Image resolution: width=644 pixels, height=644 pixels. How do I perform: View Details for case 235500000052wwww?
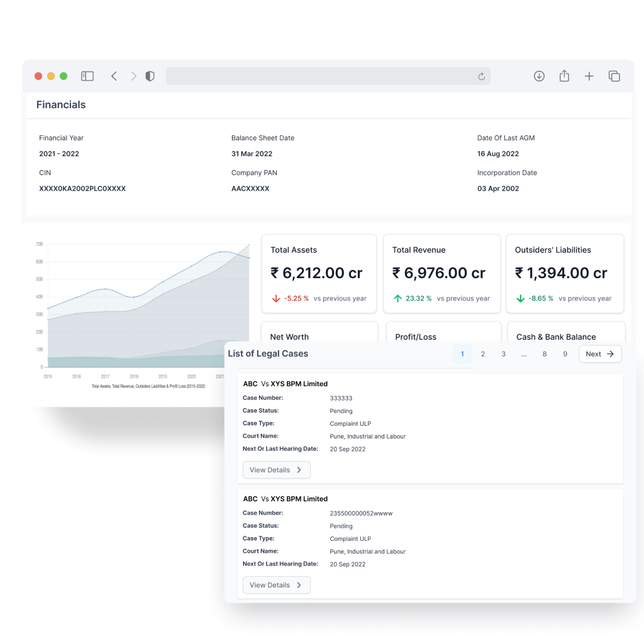point(276,585)
